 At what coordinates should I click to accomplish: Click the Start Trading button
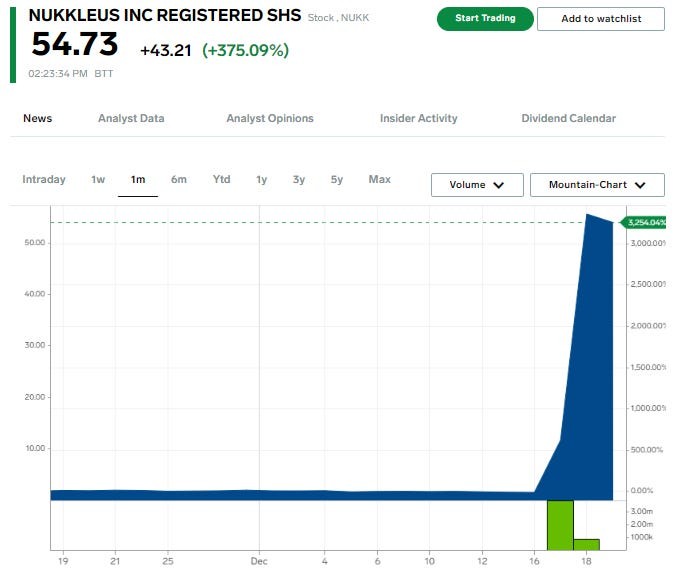coord(485,19)
